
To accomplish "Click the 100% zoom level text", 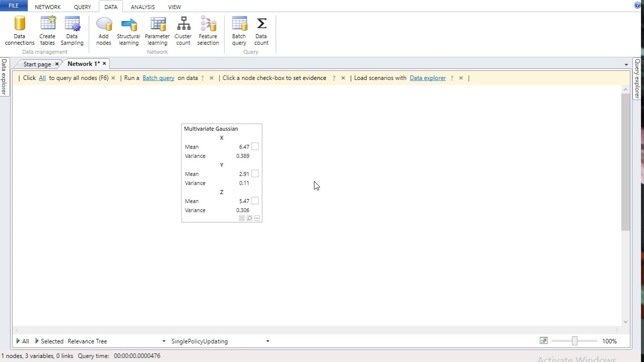I will (609, 341).
